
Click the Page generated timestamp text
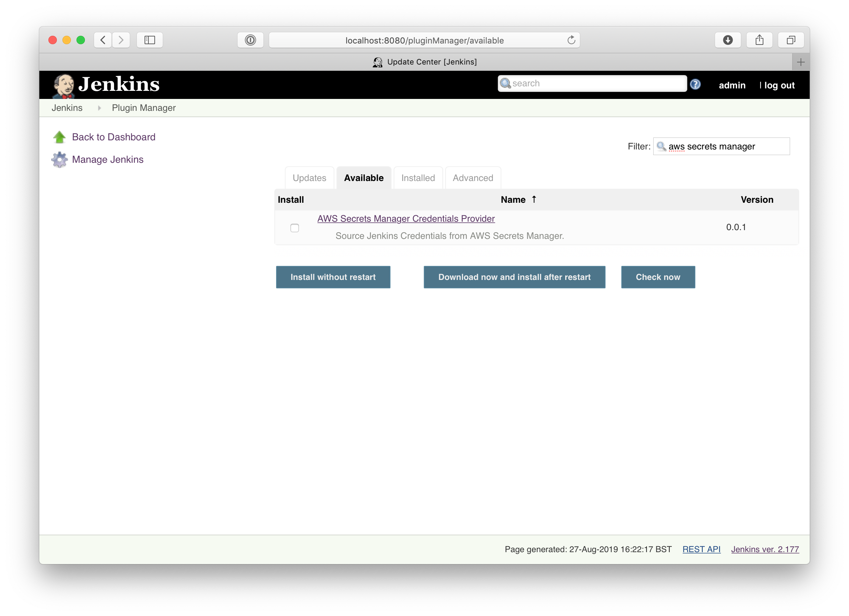tap(588, 549)
